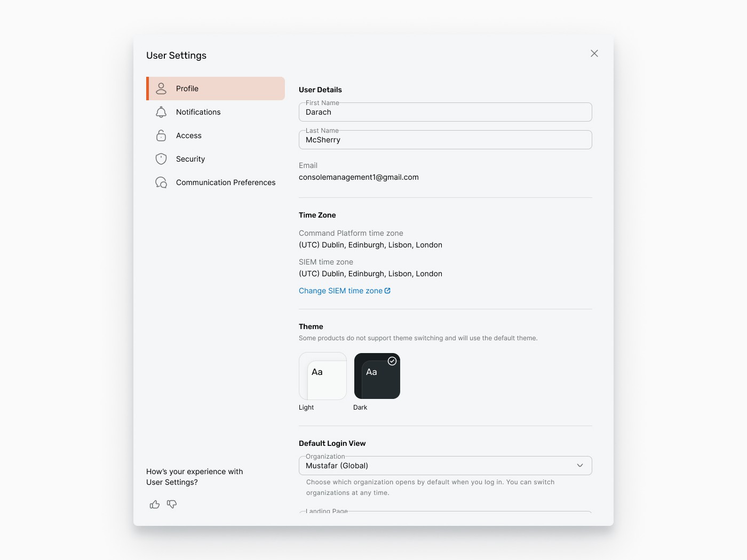The height and width of the screenshot is (560, 747).
Task: Click the Organization dropdown chevron arrow
Action: [580, 466]
